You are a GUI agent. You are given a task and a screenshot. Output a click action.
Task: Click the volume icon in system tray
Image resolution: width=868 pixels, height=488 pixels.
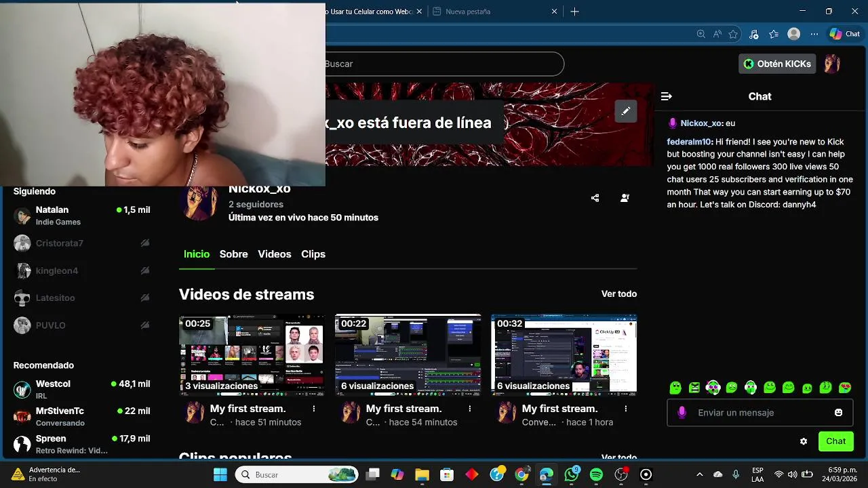792,474
